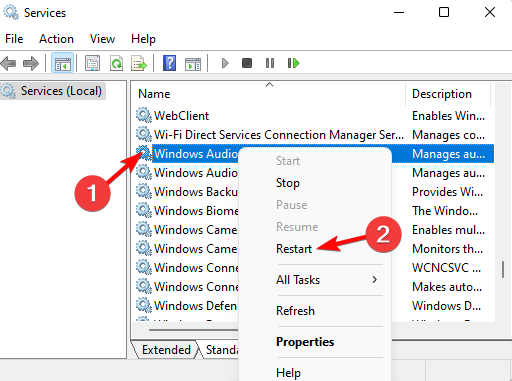The width and height of the screenshot is (512, 381).
Task: Click description 'Enables Win...'
Action: coord(448,116)
